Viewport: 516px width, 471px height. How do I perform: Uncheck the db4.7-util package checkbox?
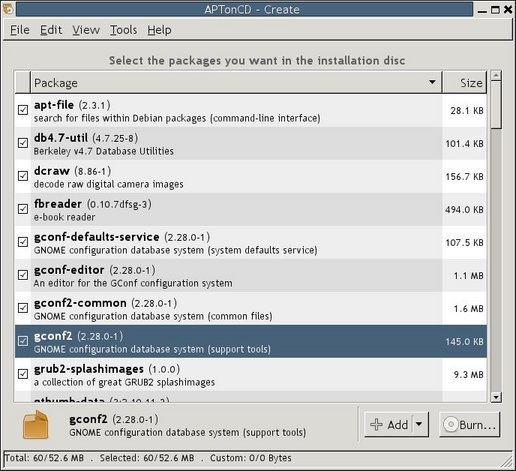coord(23,143)
